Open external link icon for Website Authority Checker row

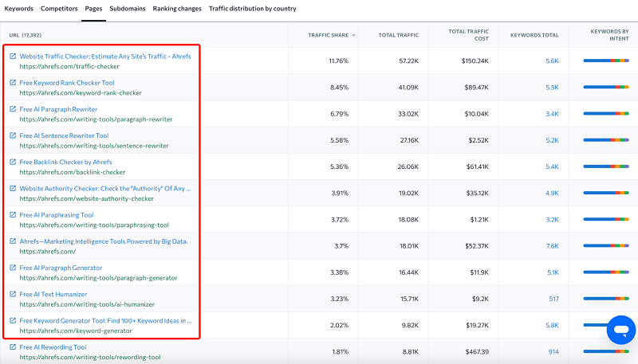[x=13, y=188]
